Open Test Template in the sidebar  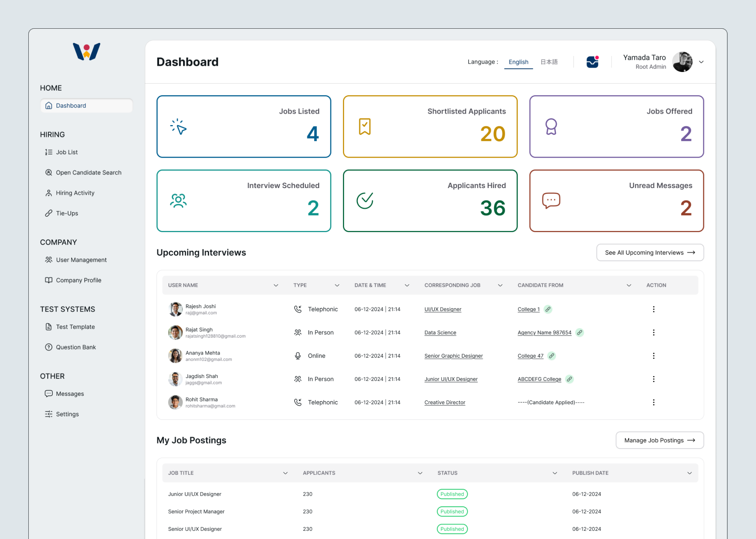[x=70, y=327]
